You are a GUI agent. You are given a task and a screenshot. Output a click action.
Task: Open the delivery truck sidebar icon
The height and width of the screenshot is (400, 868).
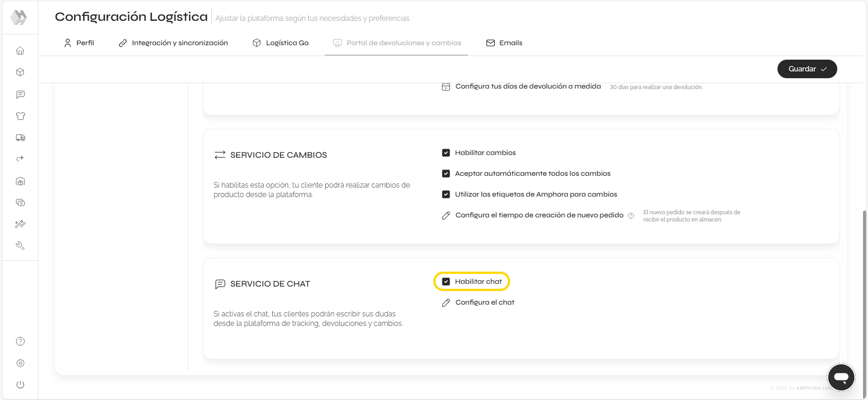(20, 138)
